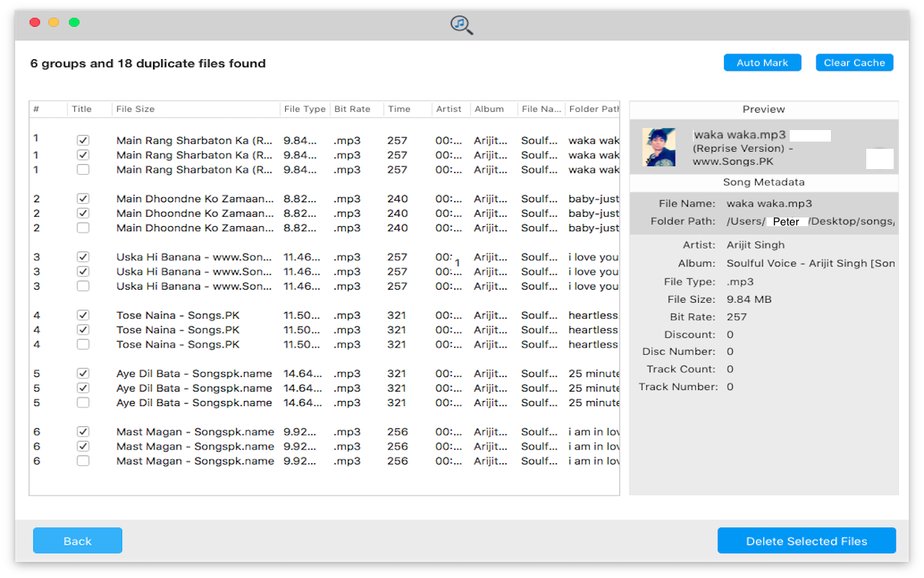
Task: Click the Disc Number value 0
Action: click(730, 351)
